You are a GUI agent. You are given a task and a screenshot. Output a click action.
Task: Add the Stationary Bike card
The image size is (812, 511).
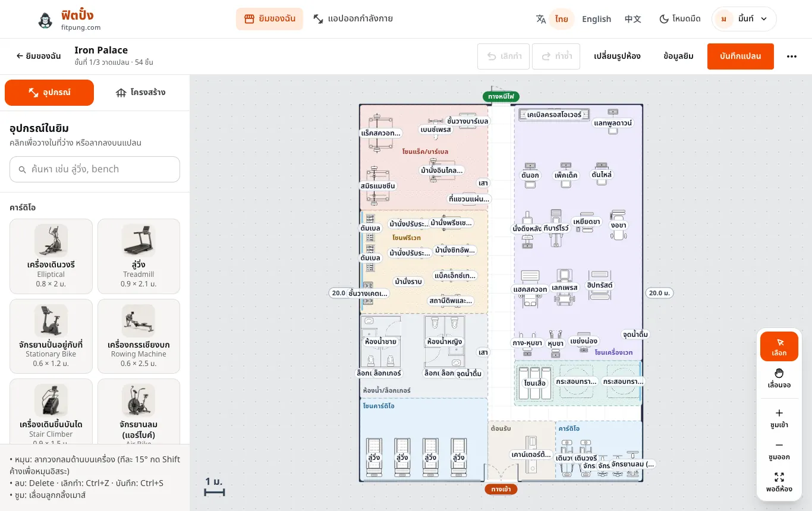click(x=51, y=336)
